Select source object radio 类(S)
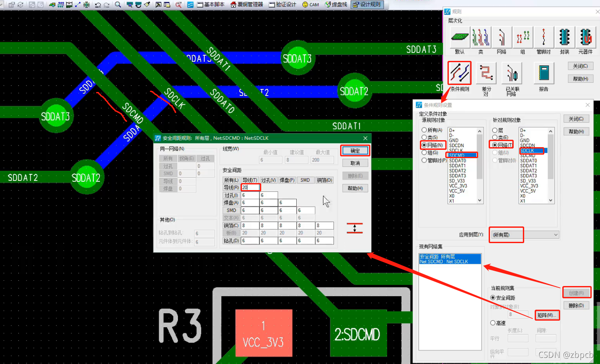Image resolution: width=600 pixels, height=364 pixels. pyautogui.click(x=430, y=138)
